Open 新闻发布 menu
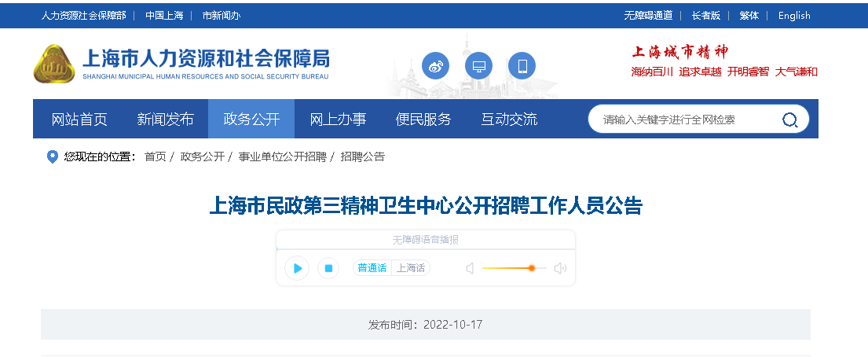This screenshot has width=868, height=357. (x=165, y=120)
